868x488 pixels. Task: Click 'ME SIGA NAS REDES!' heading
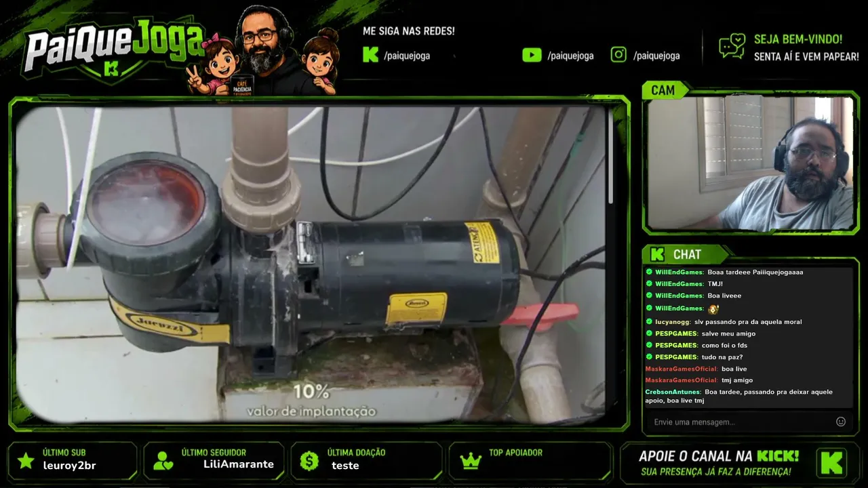coord(409,31)
